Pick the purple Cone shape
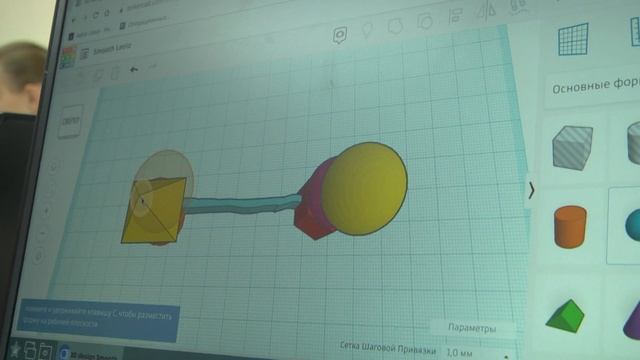The width and height of the screenshot is (640, 360). coord(632,320)
